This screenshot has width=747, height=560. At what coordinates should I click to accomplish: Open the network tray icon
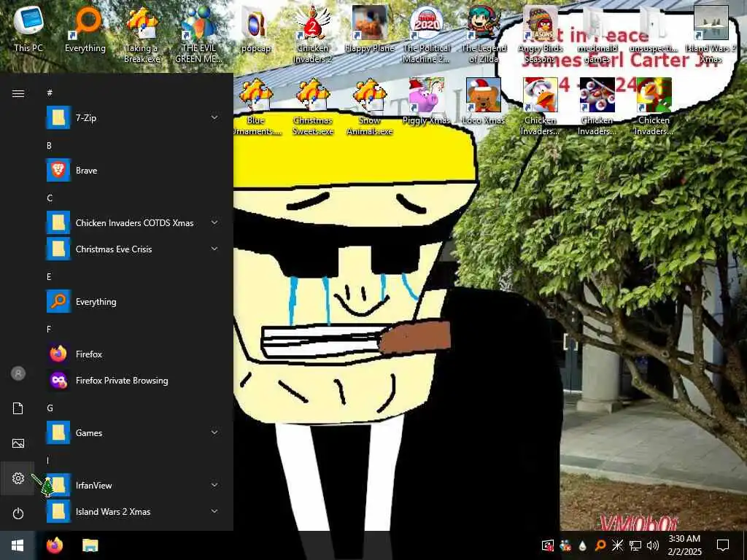click(635, 545)
